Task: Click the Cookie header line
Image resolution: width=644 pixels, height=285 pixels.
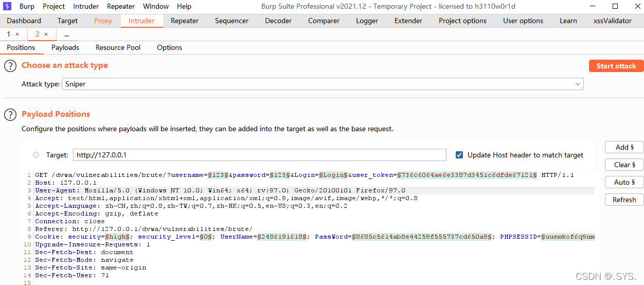Action: point(315,237)
